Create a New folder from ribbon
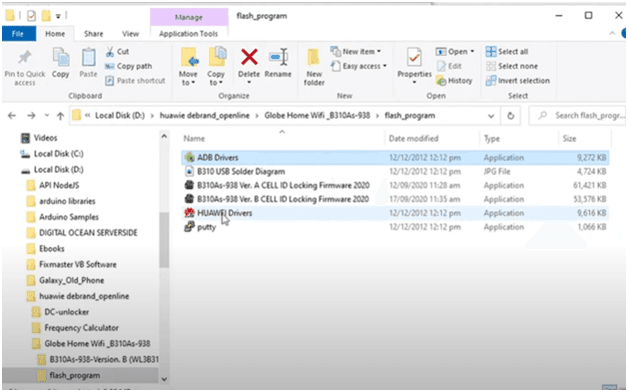This screenshot has width=628, height=392. pos(314,67)
